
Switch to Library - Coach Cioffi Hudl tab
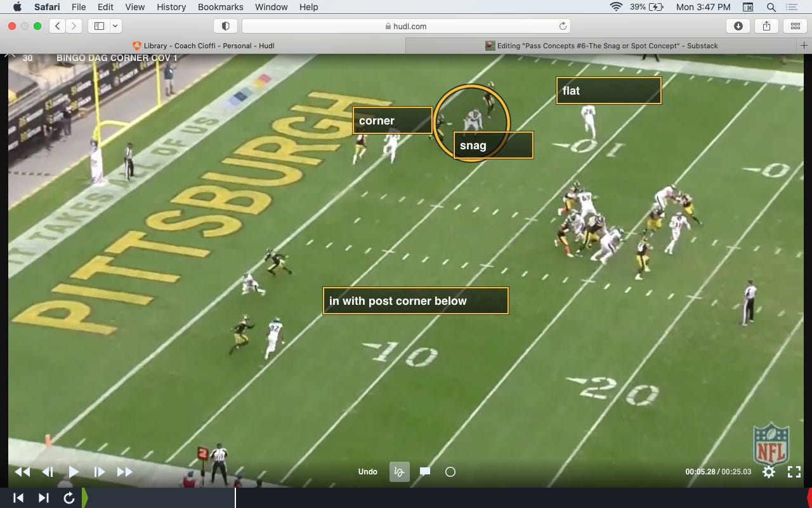[x=203, y=46]
